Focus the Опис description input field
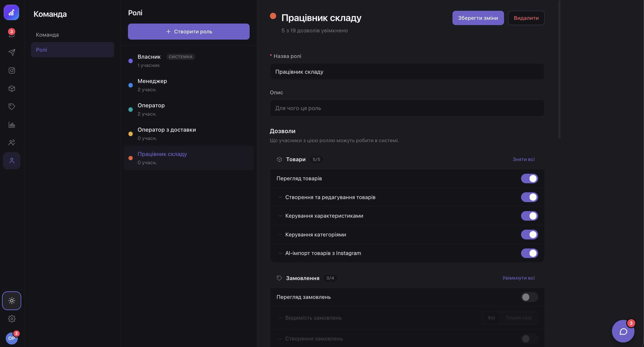The image size is (644, 347). (x=407, y=108)
